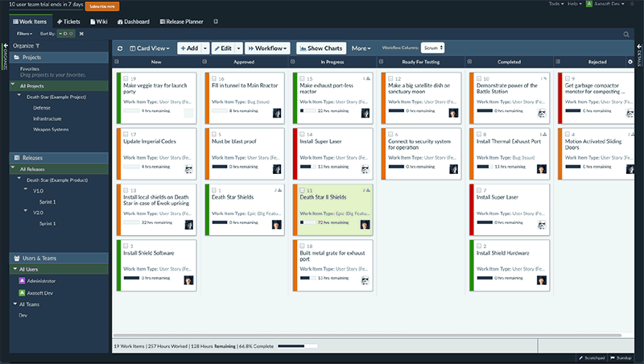Screen dimensions: 644x364
Task: Click the search magnifier icon
Action: [x=626, y=34]
